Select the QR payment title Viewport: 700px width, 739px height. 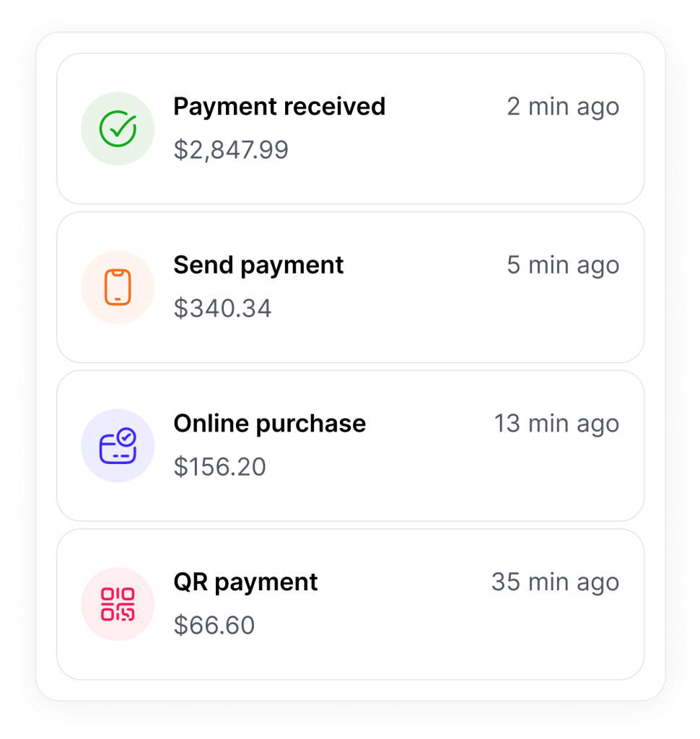pos(245,582)
